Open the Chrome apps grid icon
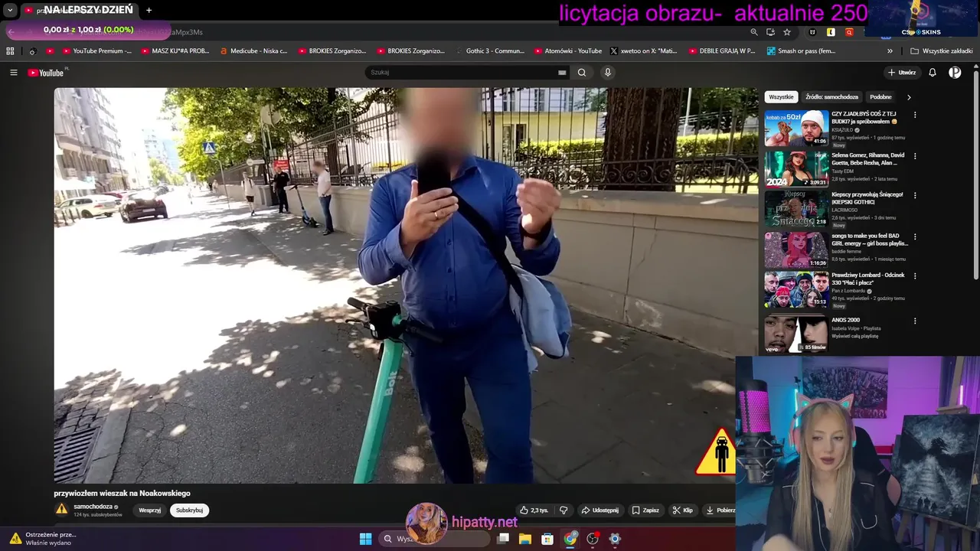Viewport: 980px width, 551px height. (x=10, y=51)
